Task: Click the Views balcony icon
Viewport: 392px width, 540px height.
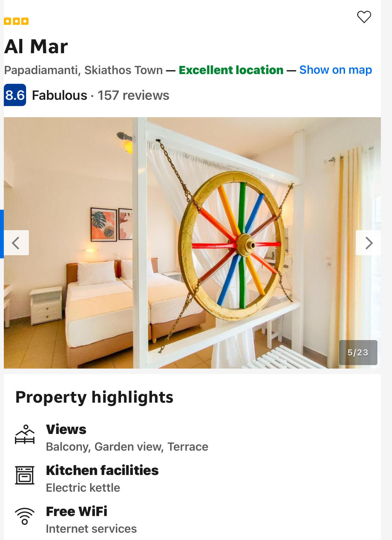Action: (x=25, y=434)
